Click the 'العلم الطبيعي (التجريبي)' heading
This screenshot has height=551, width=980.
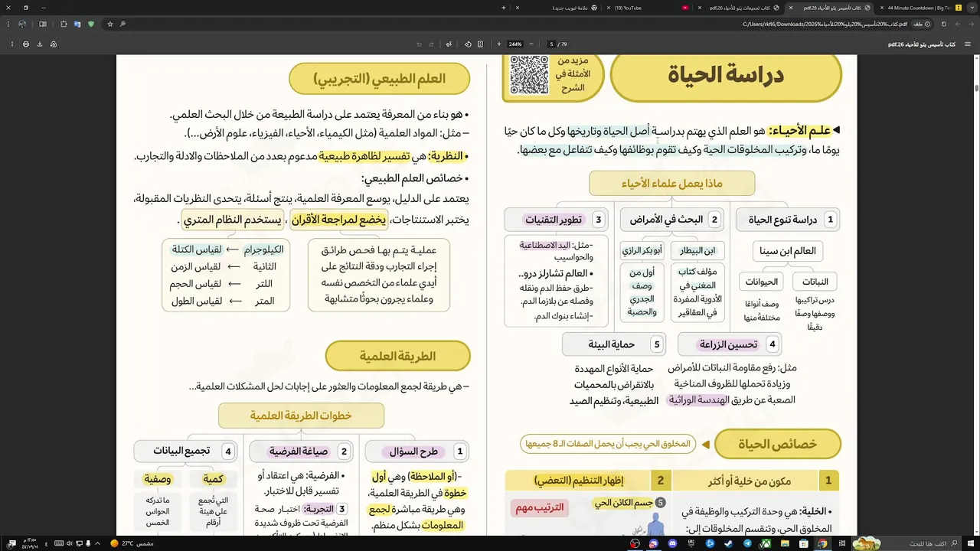click(379, 79)
